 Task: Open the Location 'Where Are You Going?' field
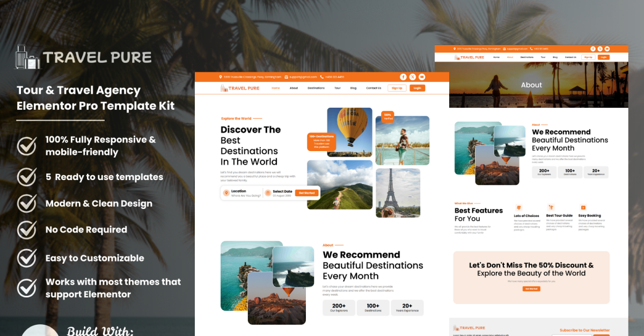tap(245, 193)
